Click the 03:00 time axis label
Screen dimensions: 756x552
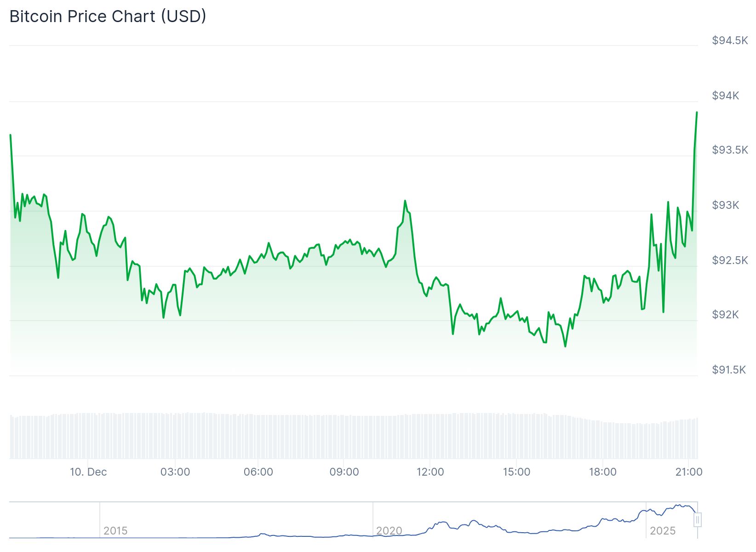[x=175, y=472]
